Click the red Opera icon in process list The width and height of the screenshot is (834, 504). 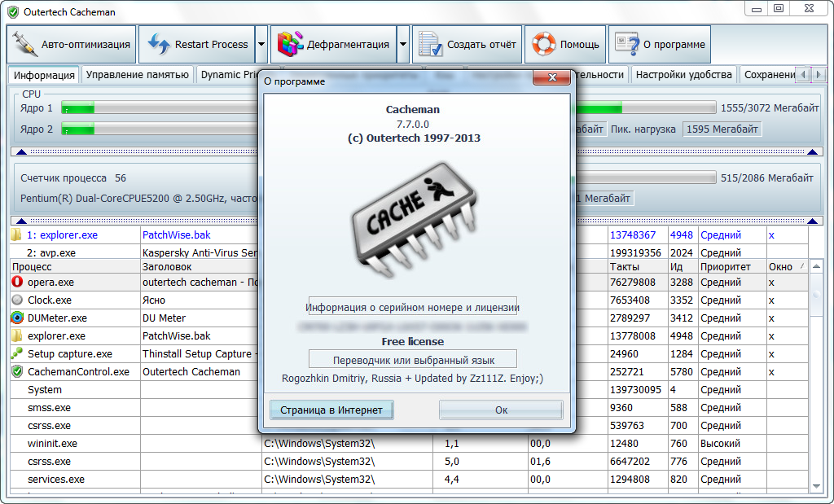point(17,282)
